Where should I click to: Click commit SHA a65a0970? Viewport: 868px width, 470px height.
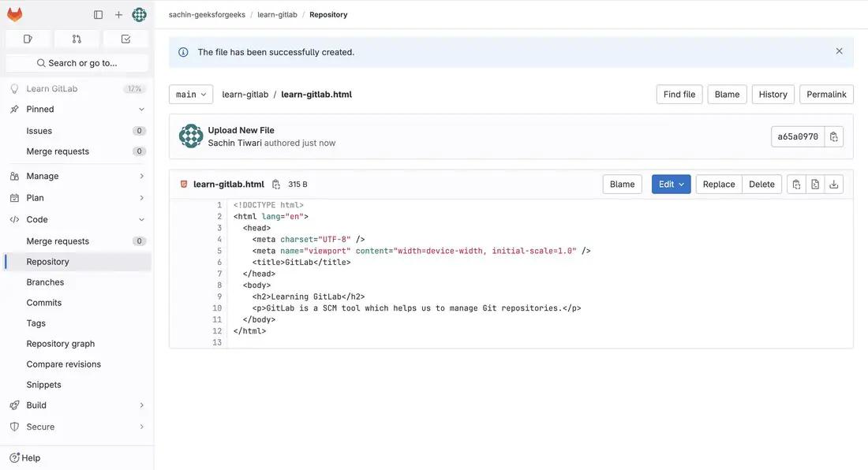(x=798, y=136)
